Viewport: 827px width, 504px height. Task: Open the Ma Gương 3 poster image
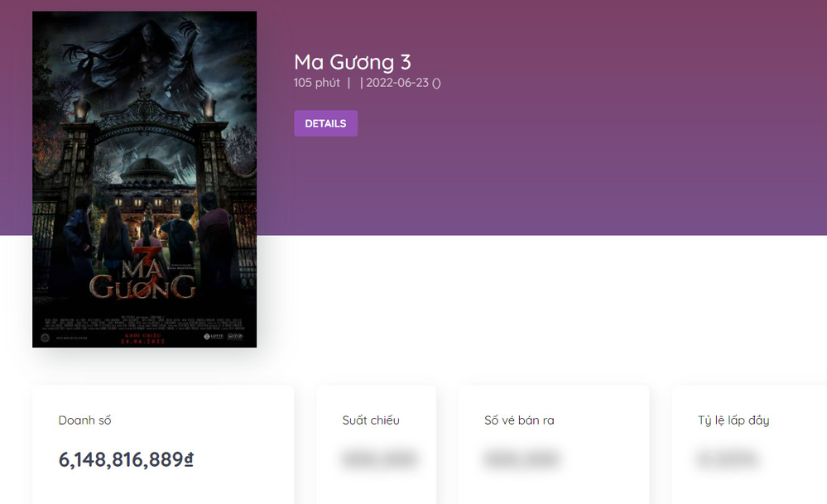[x=144, y=179]
